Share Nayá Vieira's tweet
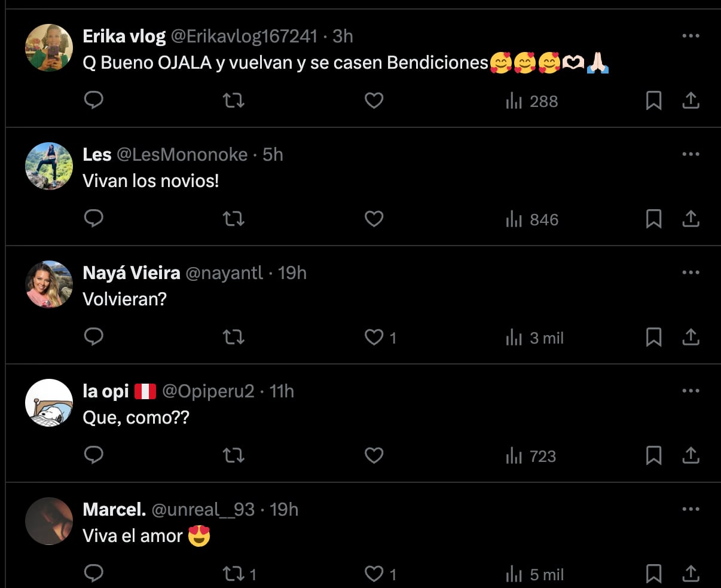Screen dimensions: 721x588 (691, 337)
